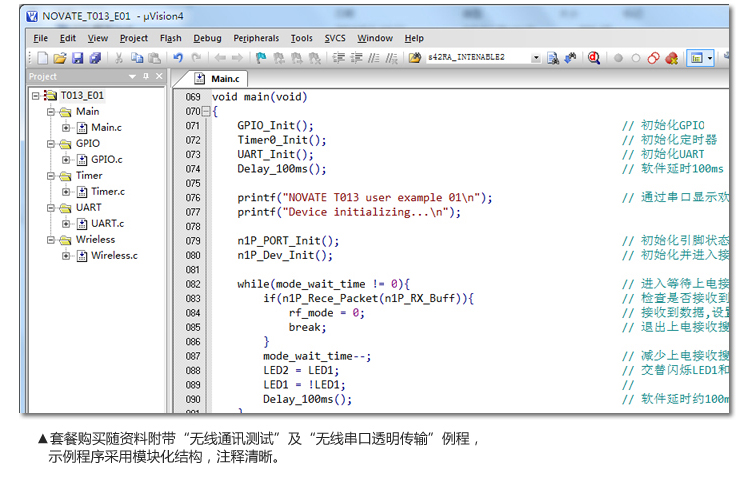Image resolution: width=750 pixels, height=478 pixels.
Task: Switch to the Main.c editor tab
Action: (x=218, y=78)
